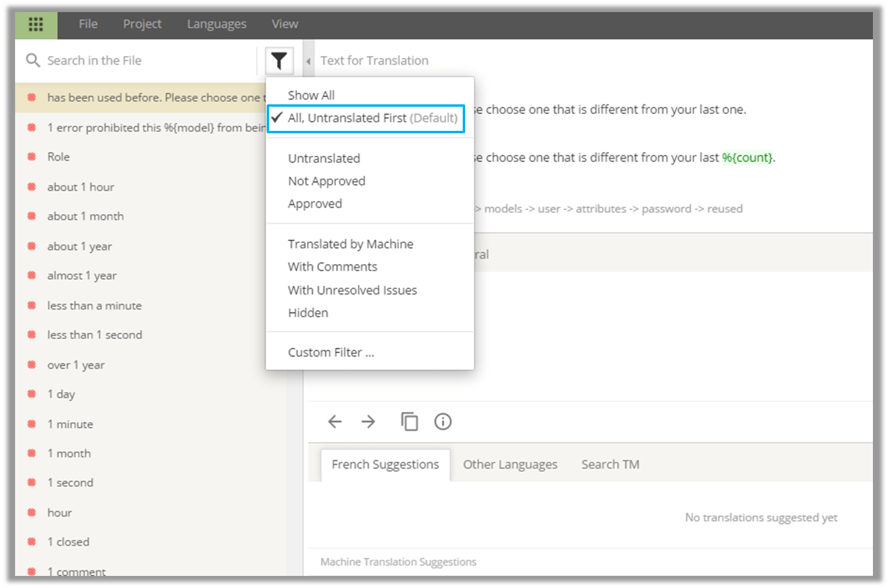
Task: Collapse the panel with the chevron near Text for Translation
Action: (x=308, y=60)
